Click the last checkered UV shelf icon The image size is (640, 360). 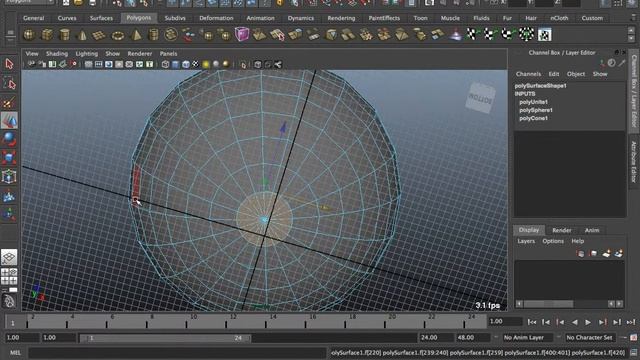coord(544,35)
